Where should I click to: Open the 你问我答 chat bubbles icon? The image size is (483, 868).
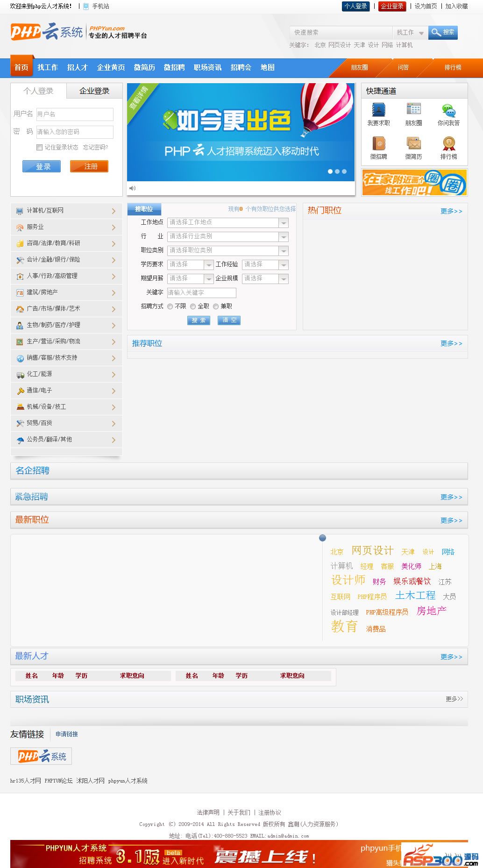(448, 110)
